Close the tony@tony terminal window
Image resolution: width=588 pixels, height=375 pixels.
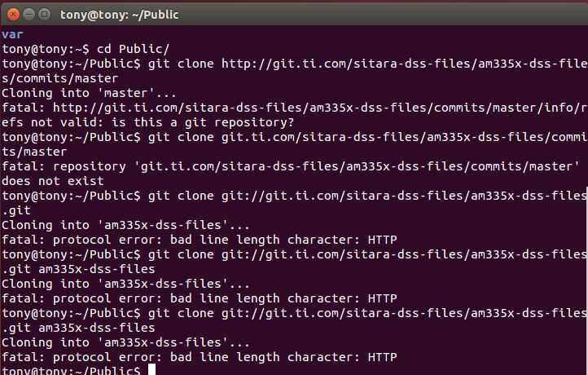[11, 15]
